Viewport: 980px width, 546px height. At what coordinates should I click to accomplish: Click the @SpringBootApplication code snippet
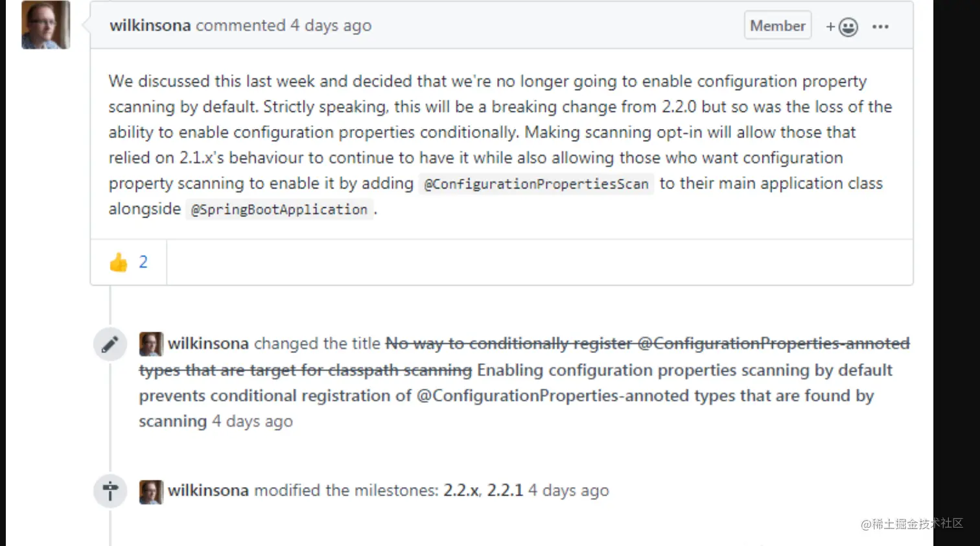click(279, 209)
